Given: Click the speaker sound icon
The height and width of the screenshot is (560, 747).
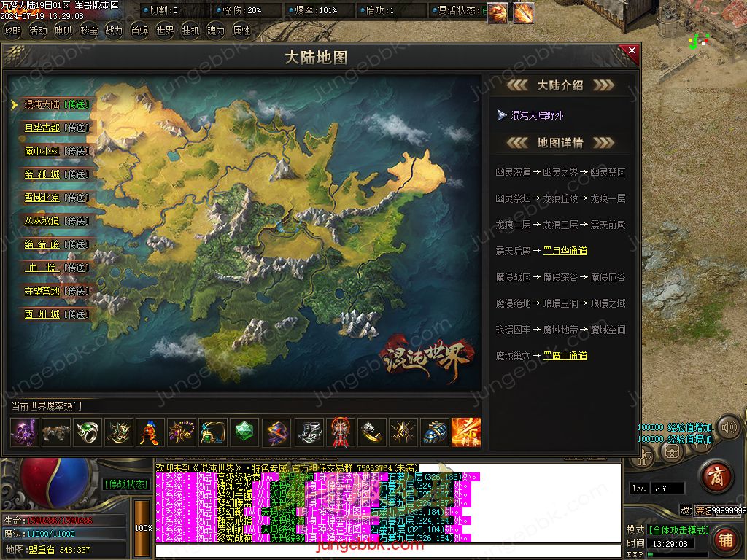Looking at the screenshot, I should [727, 427].
